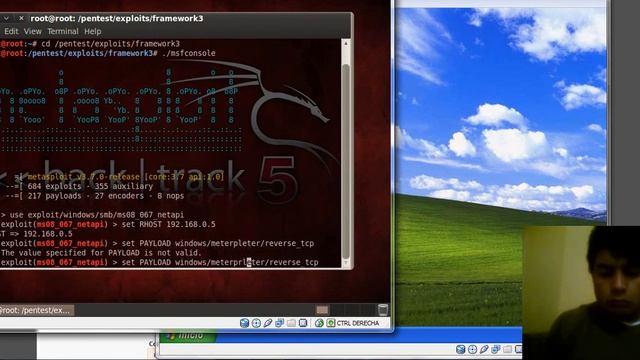Click the => 192.168.0.5 output line
Viewport: 640px width, 360px height.
[42, 234]
